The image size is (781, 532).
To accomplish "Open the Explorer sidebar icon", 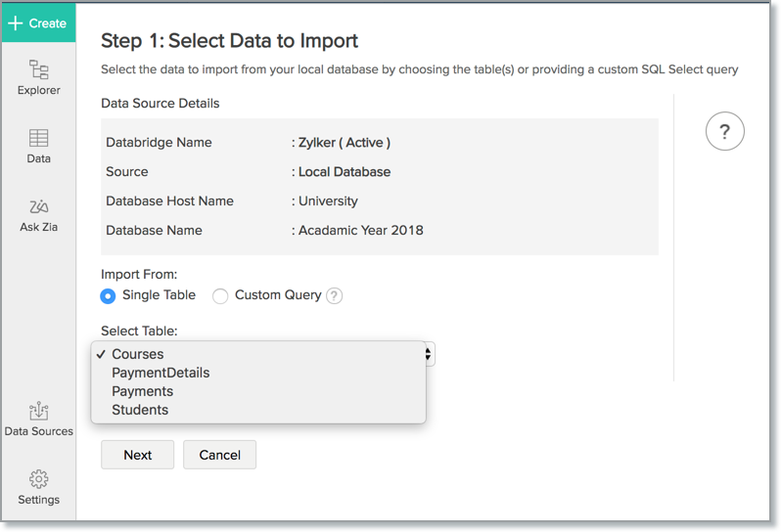I will coord(38,70).
